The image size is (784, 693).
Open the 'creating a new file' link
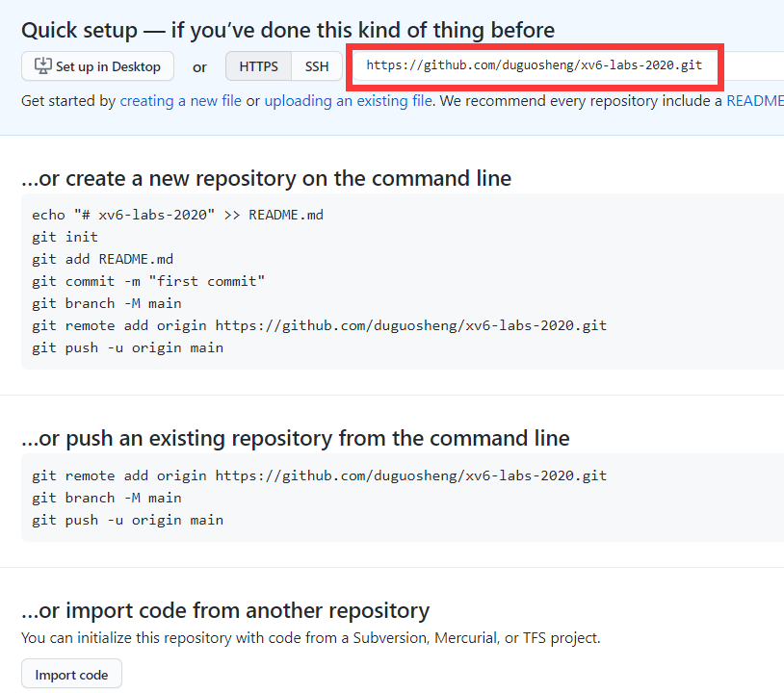180,101
